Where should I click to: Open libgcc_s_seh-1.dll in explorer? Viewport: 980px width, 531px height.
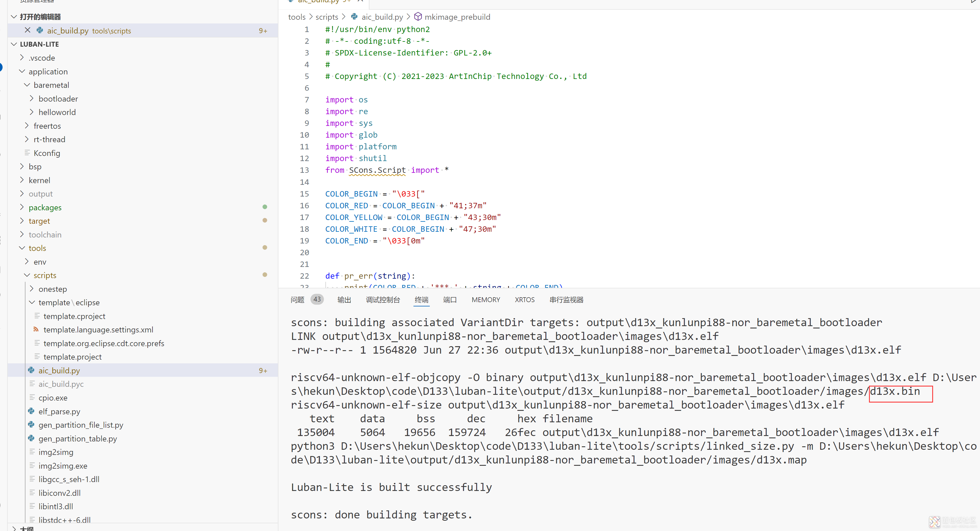click(68, 479)
